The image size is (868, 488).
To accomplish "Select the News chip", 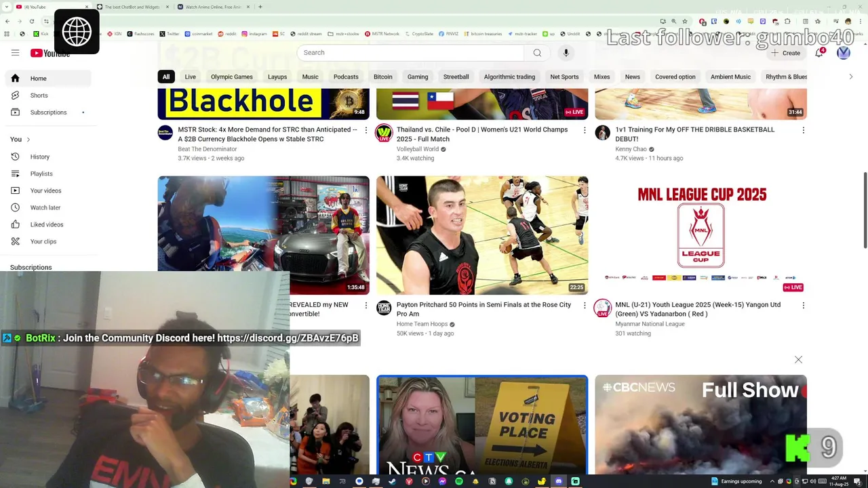I will [633, 77].
